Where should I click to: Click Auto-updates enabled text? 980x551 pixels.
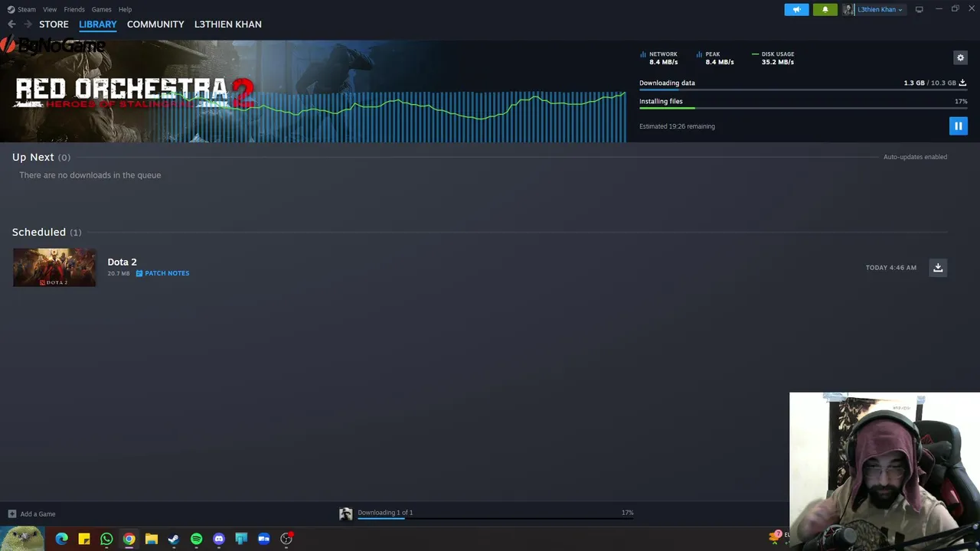click(915, 157)
